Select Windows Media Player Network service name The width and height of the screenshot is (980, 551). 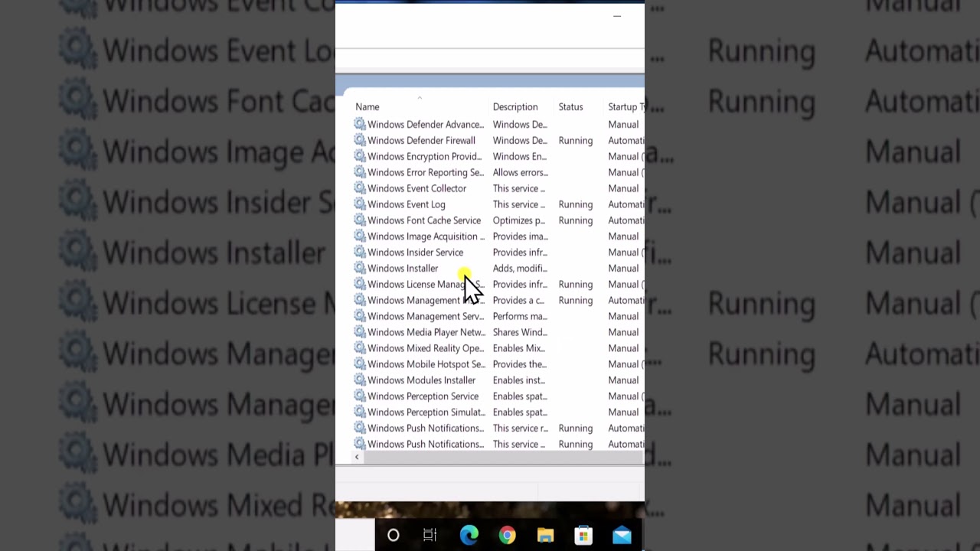coord(426,332)
